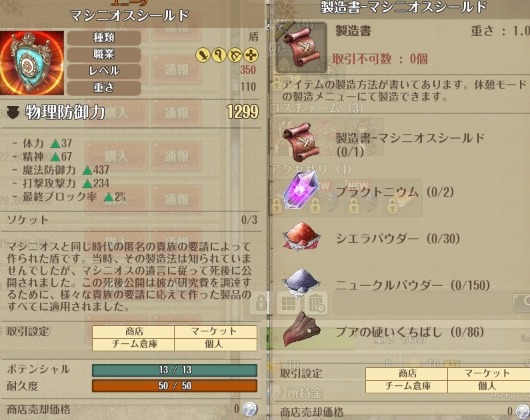Click the マーケット trade option in shield panel
This screenshot has height=420, width=530.
[216, 331]
